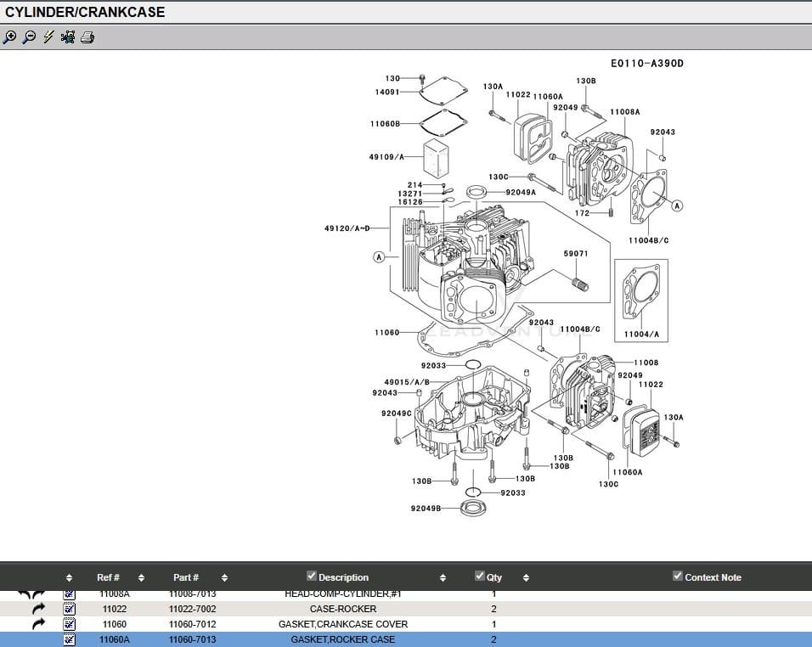Screen dimensions: 812x647
Task: Select the CASE-ROCKER parts row
Action: pos(343,609)
